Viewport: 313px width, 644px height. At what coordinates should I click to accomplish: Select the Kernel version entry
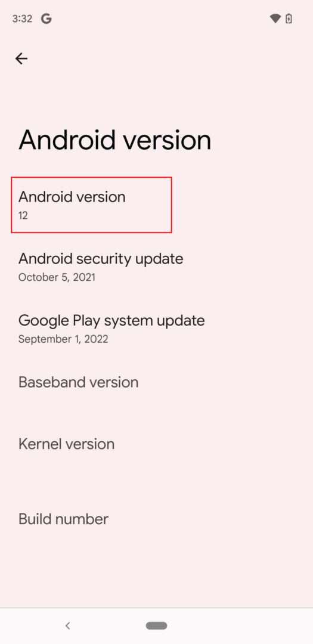[156, 444]
